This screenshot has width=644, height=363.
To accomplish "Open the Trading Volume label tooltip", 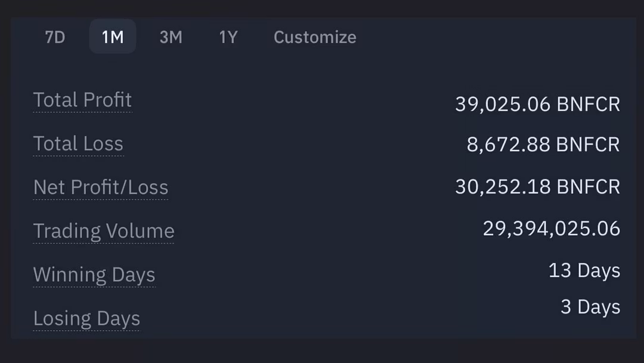I will (104, 231).
